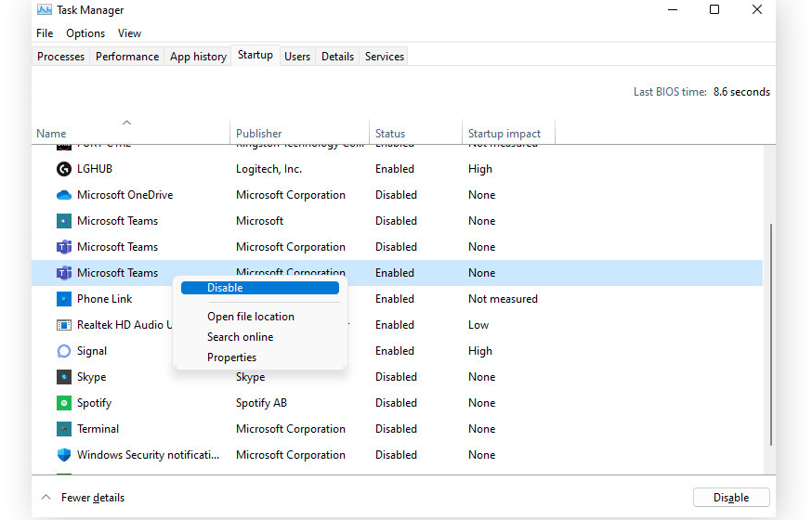Switch to the Performance tab

tap(127, 57)
